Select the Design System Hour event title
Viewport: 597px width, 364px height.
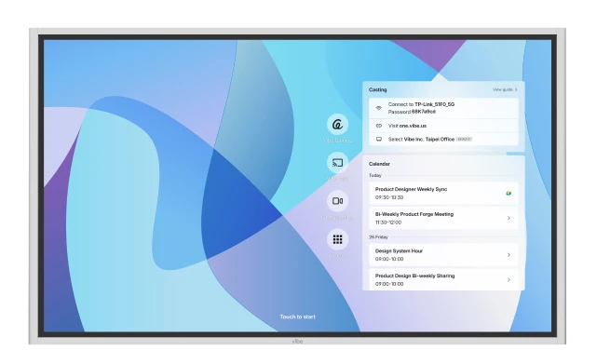(399, 251)
